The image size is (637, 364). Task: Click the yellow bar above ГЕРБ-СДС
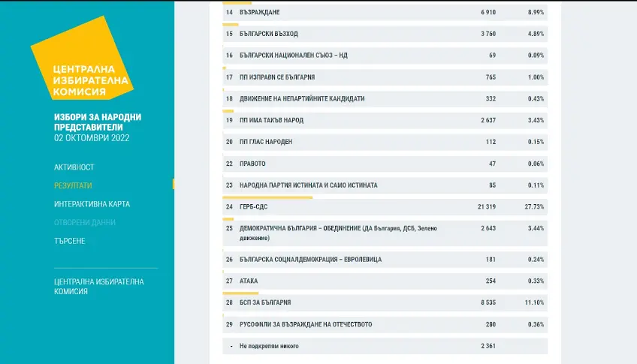[267, 197]
